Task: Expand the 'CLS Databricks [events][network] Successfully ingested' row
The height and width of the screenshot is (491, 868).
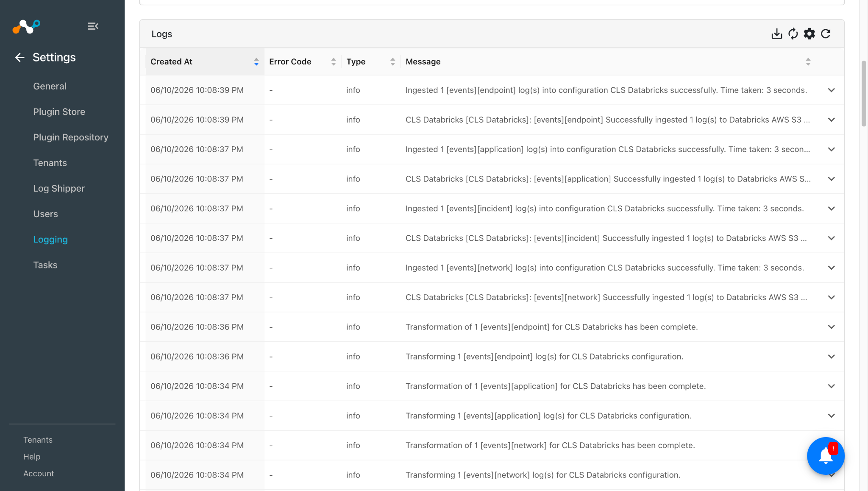Action: pyautogui.click(x=831, y=298)
